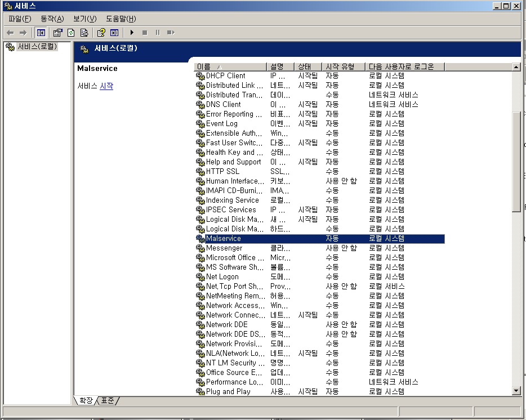The image size is (526, 420).
Task: Sort by the 이름 column header
Action: point(230,67)
